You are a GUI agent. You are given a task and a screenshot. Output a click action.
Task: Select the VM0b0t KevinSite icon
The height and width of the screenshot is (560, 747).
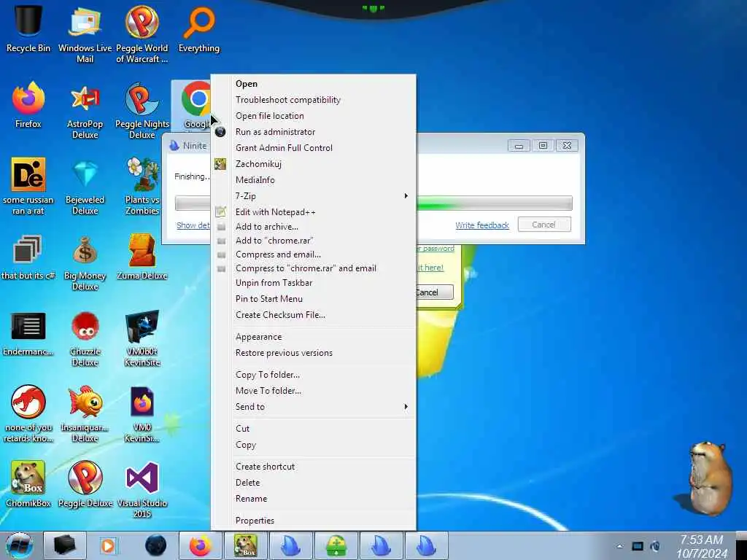click(142, 339)
